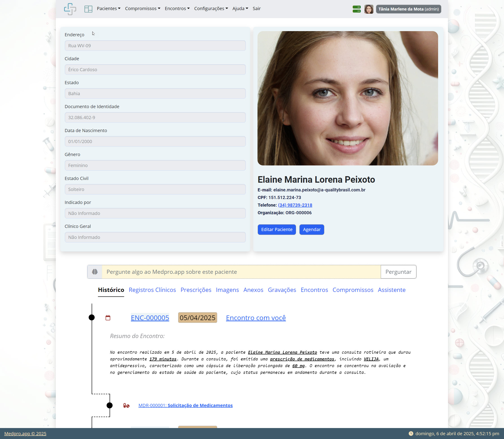Click the brain AI assistant icon
Screen dimensions: 504x439
95,272
